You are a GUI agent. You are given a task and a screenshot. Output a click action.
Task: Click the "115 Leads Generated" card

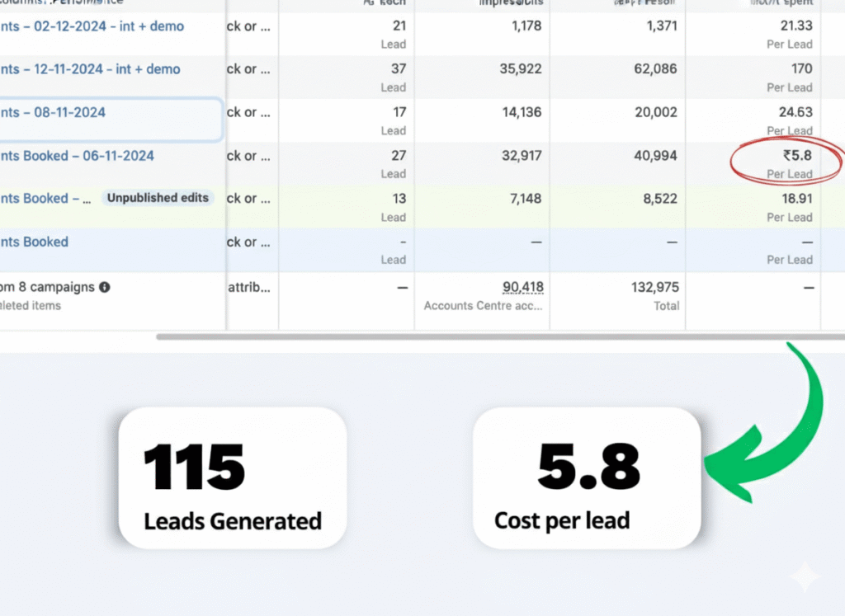tap(232, 477)
